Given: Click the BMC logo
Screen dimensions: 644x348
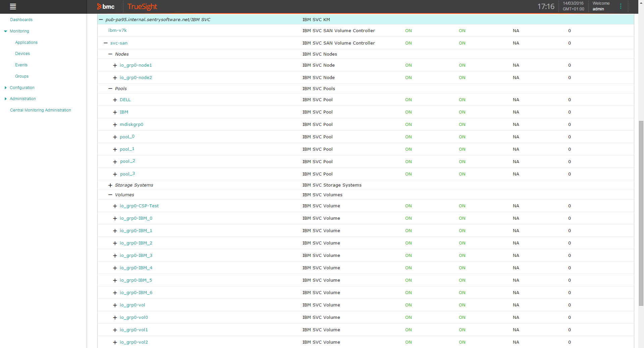Looking at the screenshot, I should (106, 7).
